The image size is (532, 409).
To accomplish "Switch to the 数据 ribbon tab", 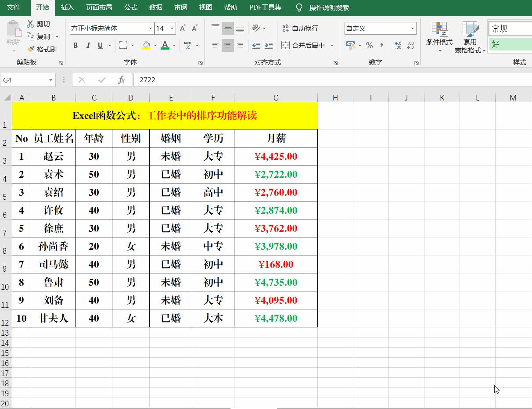I will (x=155, y=7).
